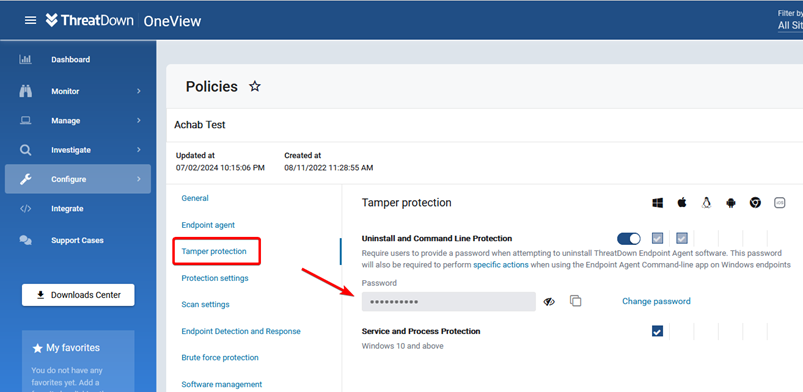The image size is (803, 392).
Task: Open the Protection settings policy tab
Action: click(x=215, y=278)
